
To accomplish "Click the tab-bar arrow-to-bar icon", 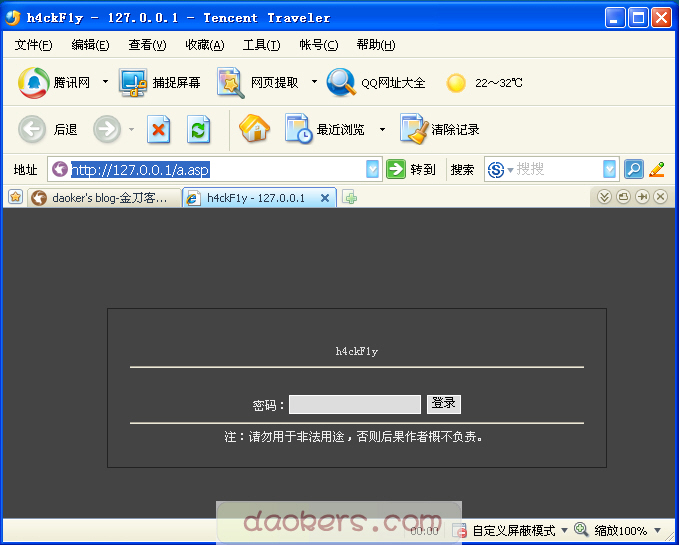I will [642, 197].
